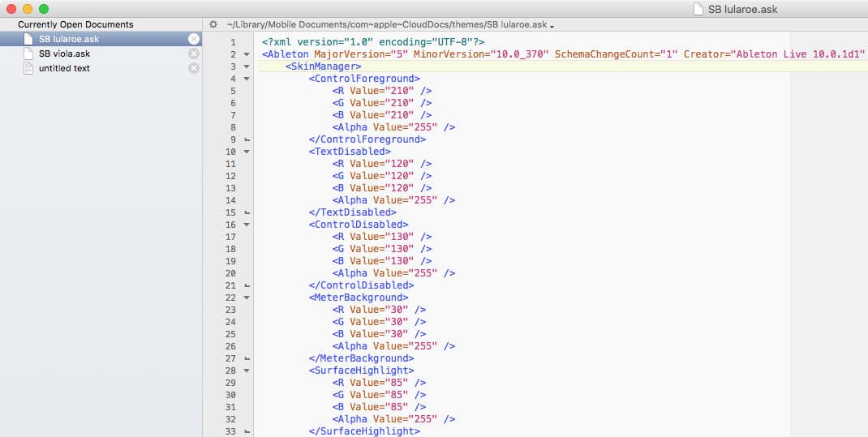Click Alpha Value on line 8
868x437 pixels.
[x=393, y=127]
